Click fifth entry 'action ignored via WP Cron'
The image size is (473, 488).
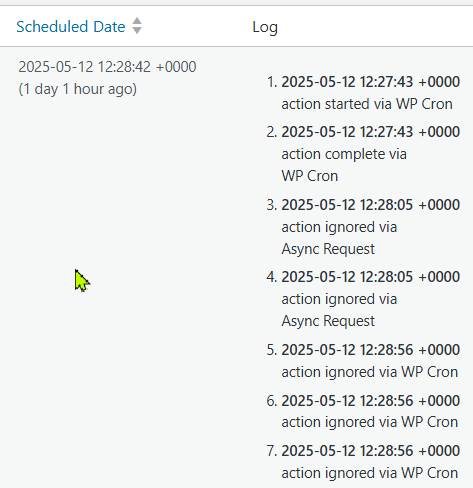(370, 372)
